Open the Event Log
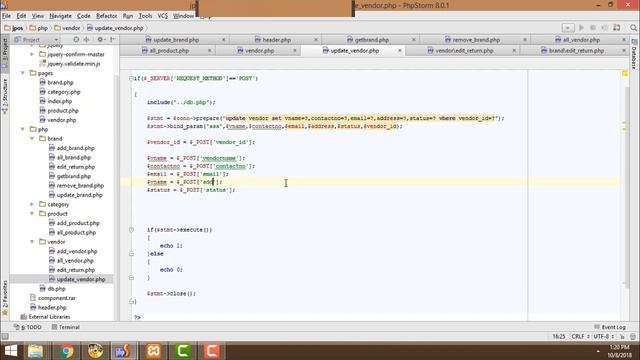 point(610,327)
